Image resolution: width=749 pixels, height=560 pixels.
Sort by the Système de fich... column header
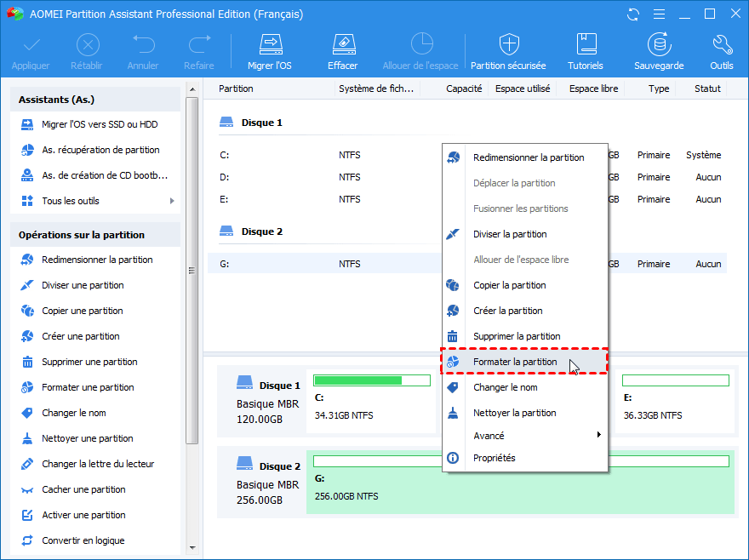pyautogui.click(x=377, y=89)
